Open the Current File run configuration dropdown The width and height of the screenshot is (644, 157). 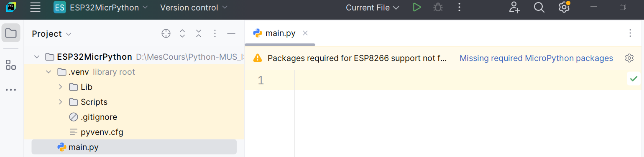pyautogui.click(x=372, y=8)
